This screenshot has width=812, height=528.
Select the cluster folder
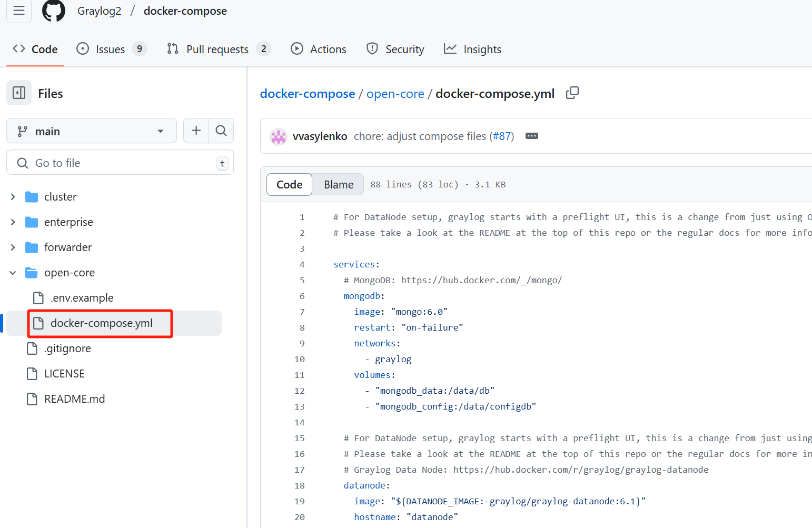[61, 197]
